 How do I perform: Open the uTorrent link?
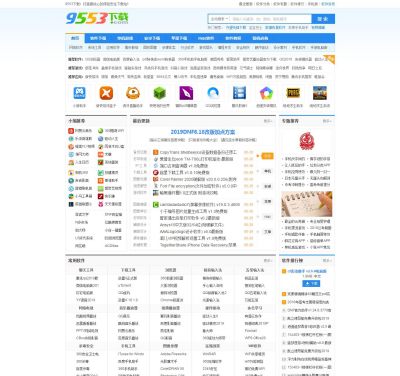click(124, 286)
